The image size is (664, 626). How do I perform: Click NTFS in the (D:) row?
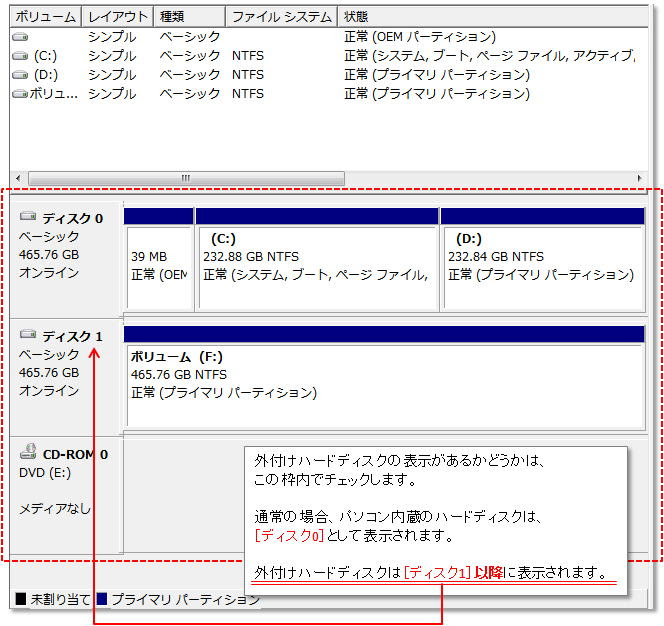point(248,75)
